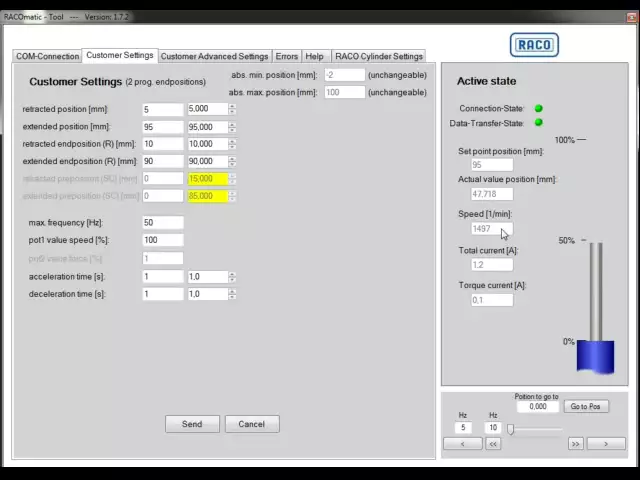Click the Send button
This screenshot has width=640, height=480.
pyautogui.click(x=192, y=424)
